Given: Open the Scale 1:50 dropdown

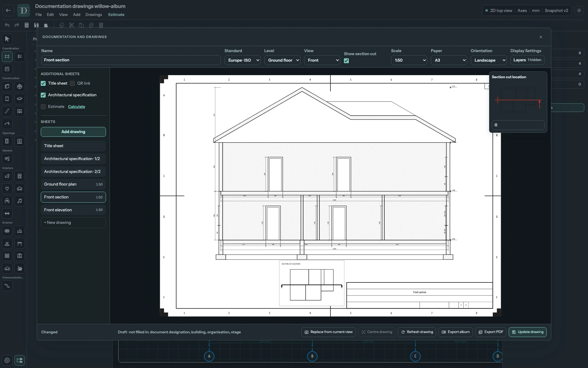Looking at the screenshot, I should point(409,60).
